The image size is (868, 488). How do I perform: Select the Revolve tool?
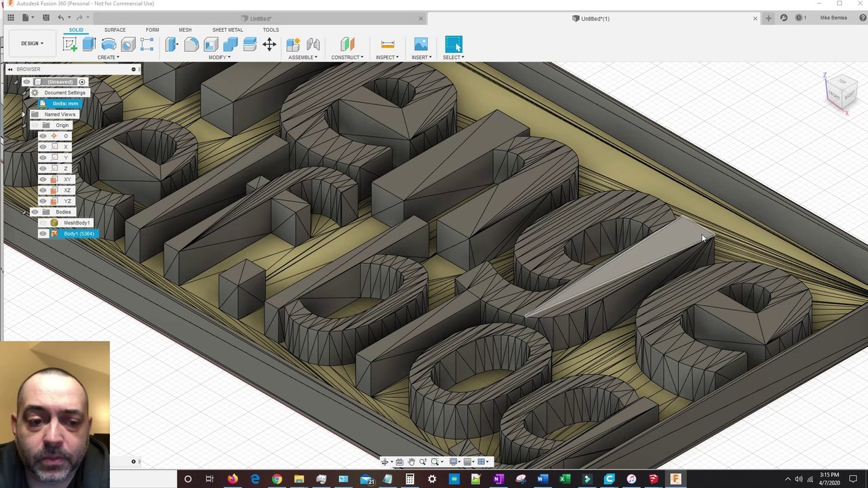point(108,45)
